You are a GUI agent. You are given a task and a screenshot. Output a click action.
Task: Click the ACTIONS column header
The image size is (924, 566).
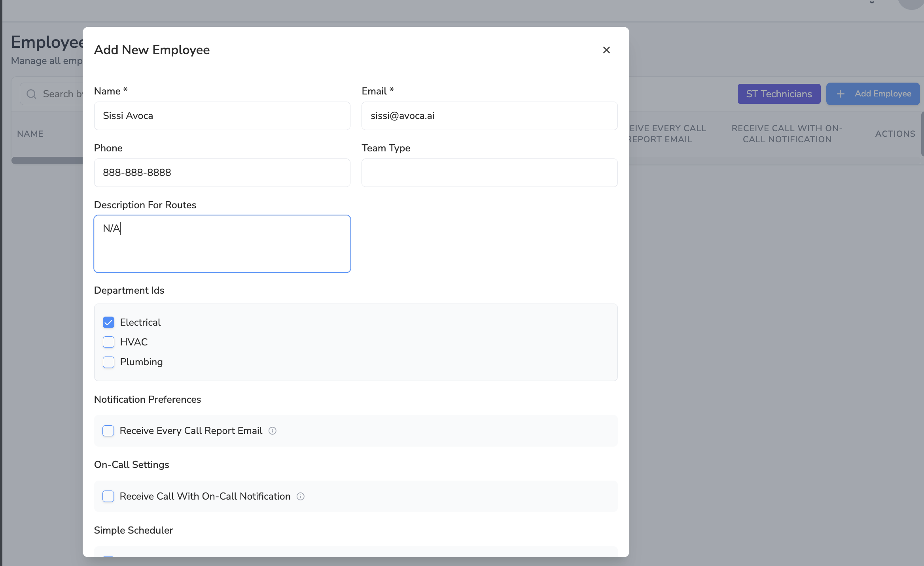click(x=895, y=134)
